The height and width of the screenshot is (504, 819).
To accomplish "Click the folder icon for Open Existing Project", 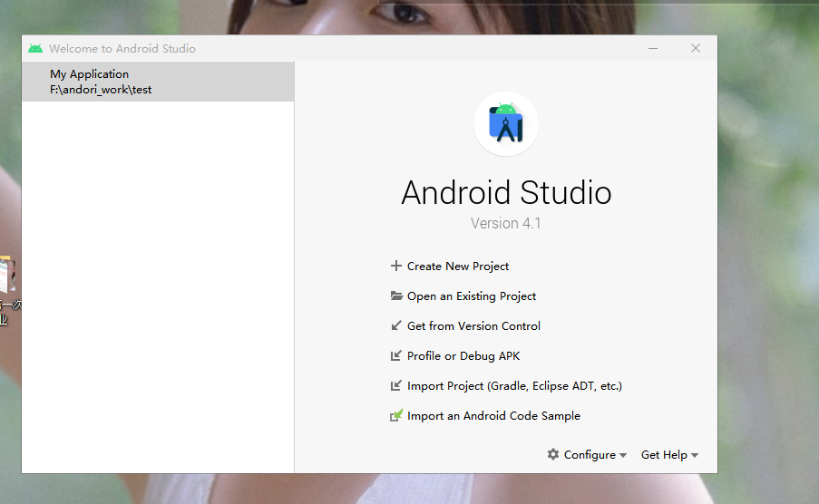I will [x=396, y=296].
